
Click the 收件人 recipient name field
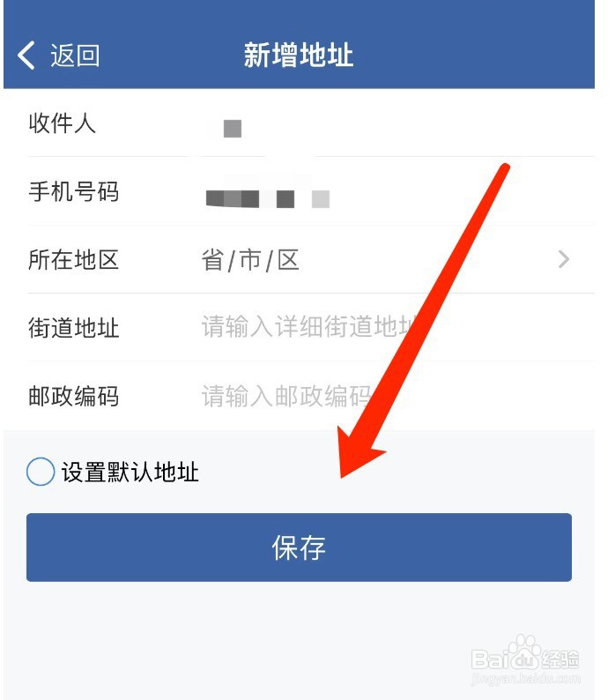pyautogui.click(x=397, y=125)
